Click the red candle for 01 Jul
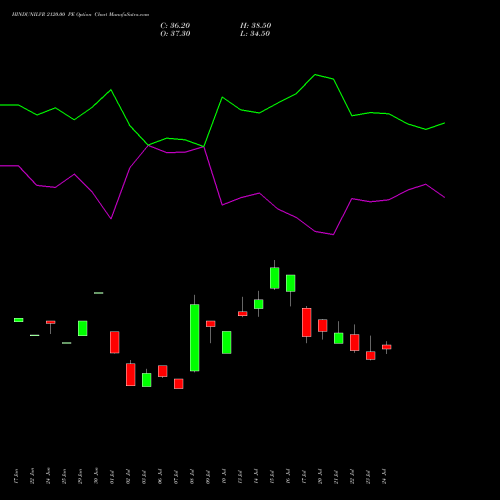 coord(115,342)
